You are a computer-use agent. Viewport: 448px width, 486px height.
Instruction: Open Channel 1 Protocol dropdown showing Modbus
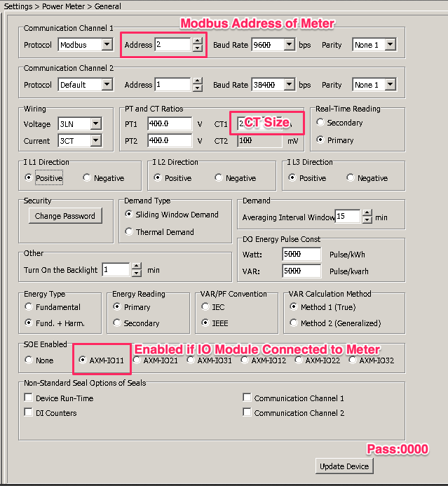[x=86, y=45]
